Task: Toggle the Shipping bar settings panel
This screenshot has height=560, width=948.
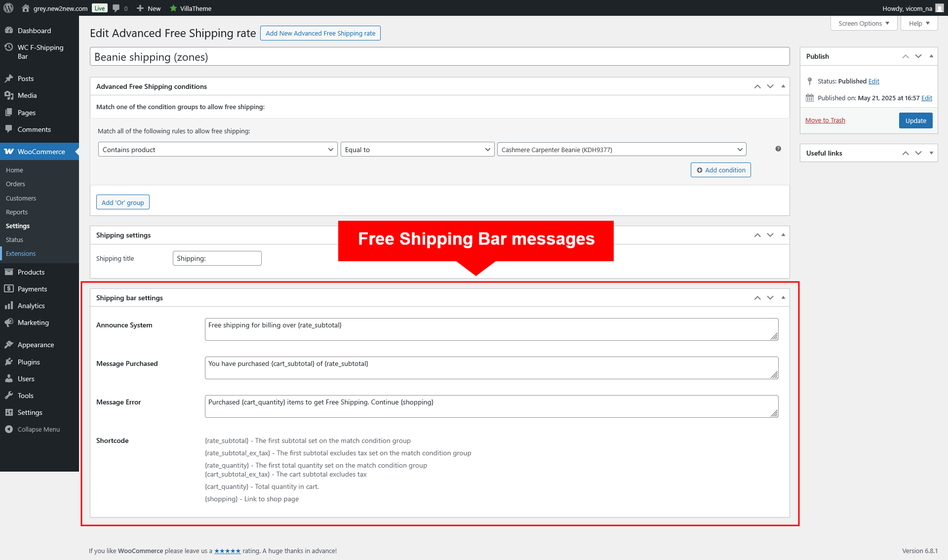Action: pos(783,298)
